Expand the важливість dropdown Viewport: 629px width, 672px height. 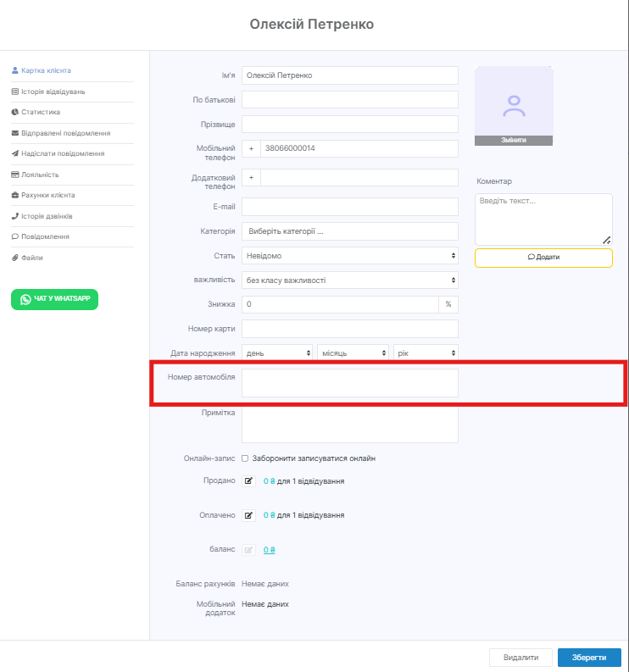click(x=349, y=280)
